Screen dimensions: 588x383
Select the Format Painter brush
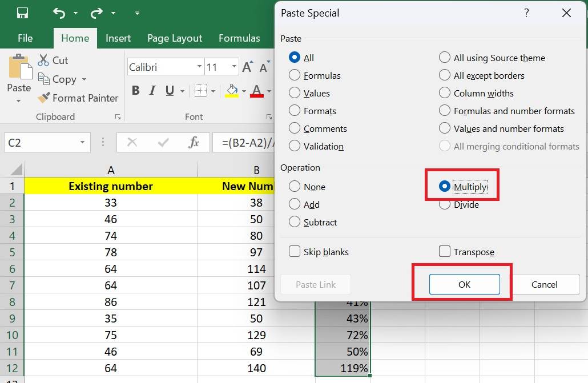click(44, 98)
